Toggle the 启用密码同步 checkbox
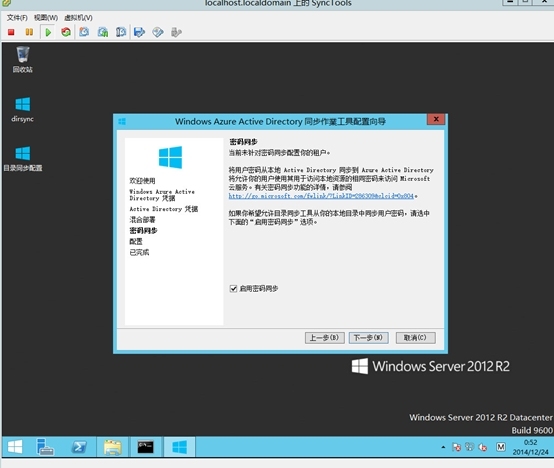The height and width of the screenshot is (468, 554). (233, 289)
